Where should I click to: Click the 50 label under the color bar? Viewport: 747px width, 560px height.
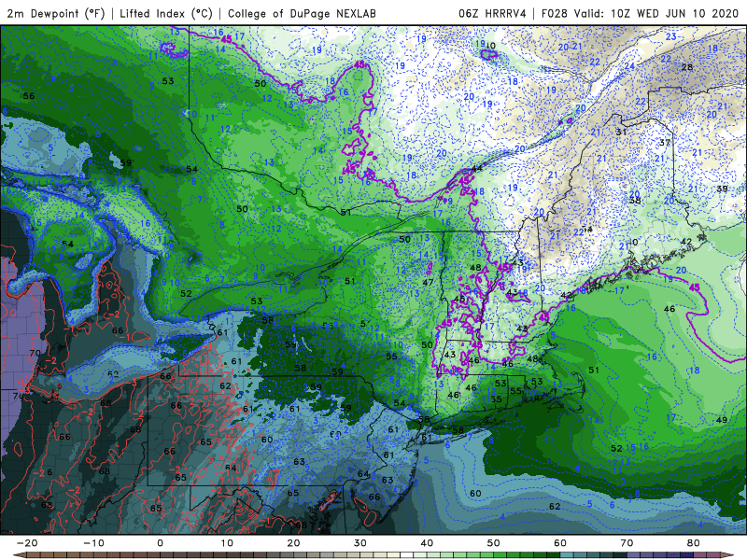pos(494,543)
